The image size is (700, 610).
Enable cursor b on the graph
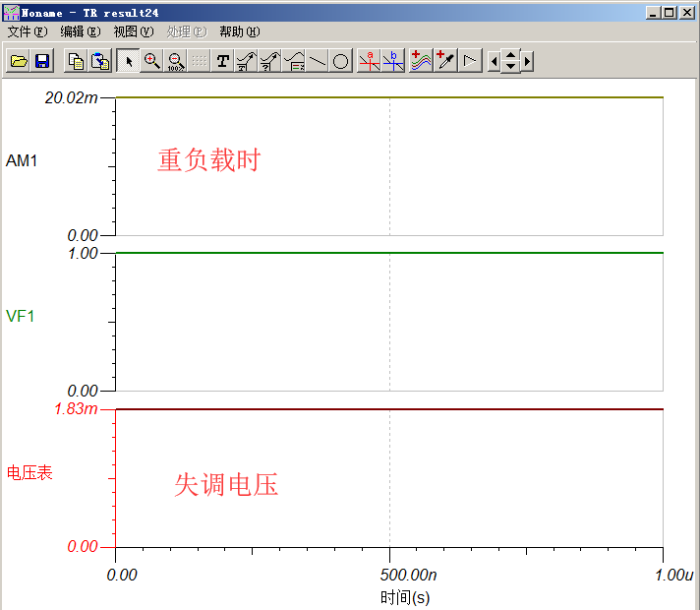[393, 61]
